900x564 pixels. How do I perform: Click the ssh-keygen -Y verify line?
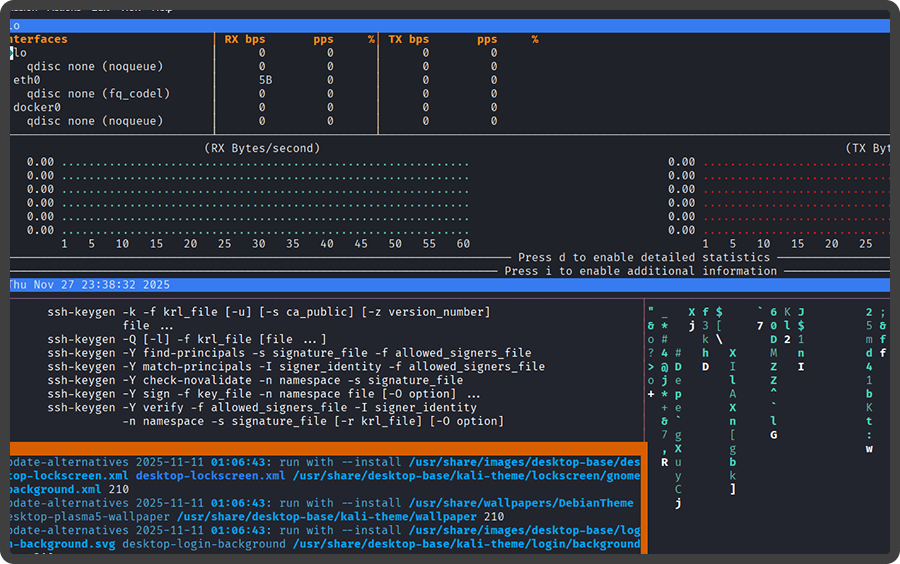click(x=258, y=407)
